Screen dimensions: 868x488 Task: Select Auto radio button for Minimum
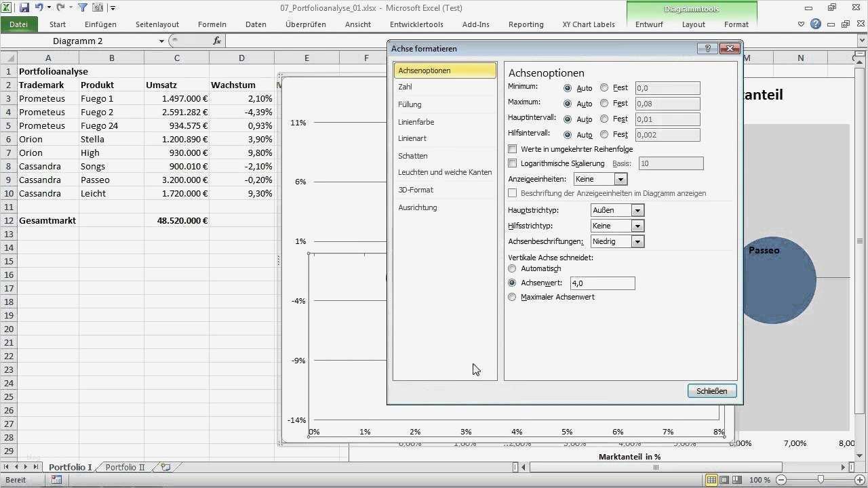click(x=568, y=88)
